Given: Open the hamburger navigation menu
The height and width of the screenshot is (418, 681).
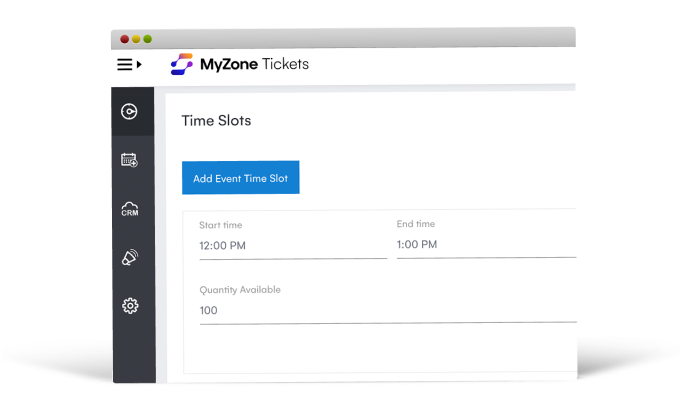Looking at the screenshot, I should click(x=124, y=65).
